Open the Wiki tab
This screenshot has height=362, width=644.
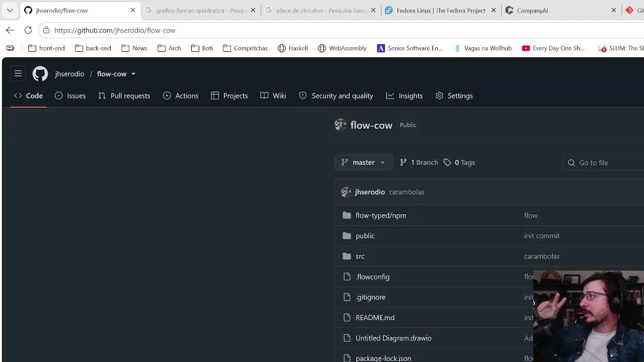pyautogui.click(x=273, y=96)
